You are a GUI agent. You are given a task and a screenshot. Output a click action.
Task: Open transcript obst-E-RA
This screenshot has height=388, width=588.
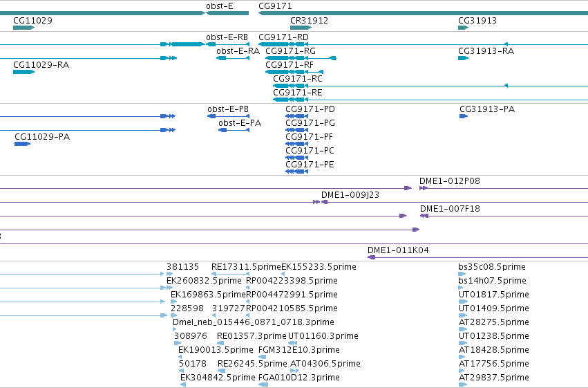238,51
